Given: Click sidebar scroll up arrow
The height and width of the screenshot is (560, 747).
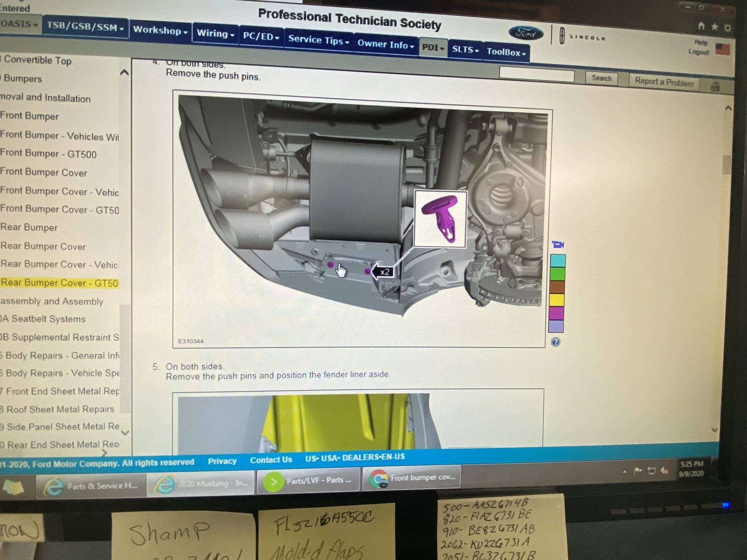Looking at the screenshot, I should point(124,72).
